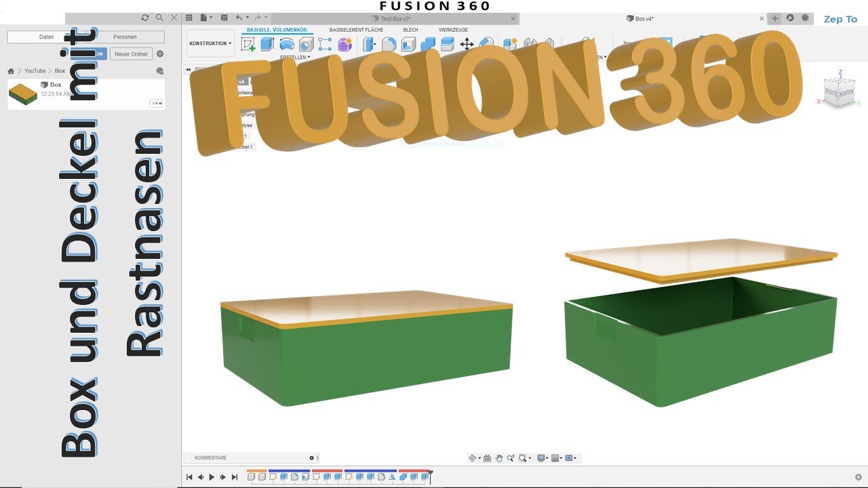The height and width of the screenshot is (488, 868).
Task: Select the Combine tool
Action: [428, 45]
